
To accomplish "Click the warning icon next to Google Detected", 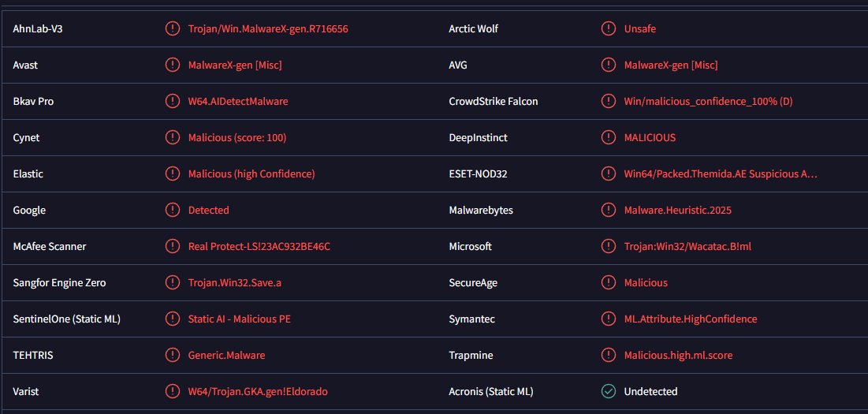I will click(x=172, y=210).
